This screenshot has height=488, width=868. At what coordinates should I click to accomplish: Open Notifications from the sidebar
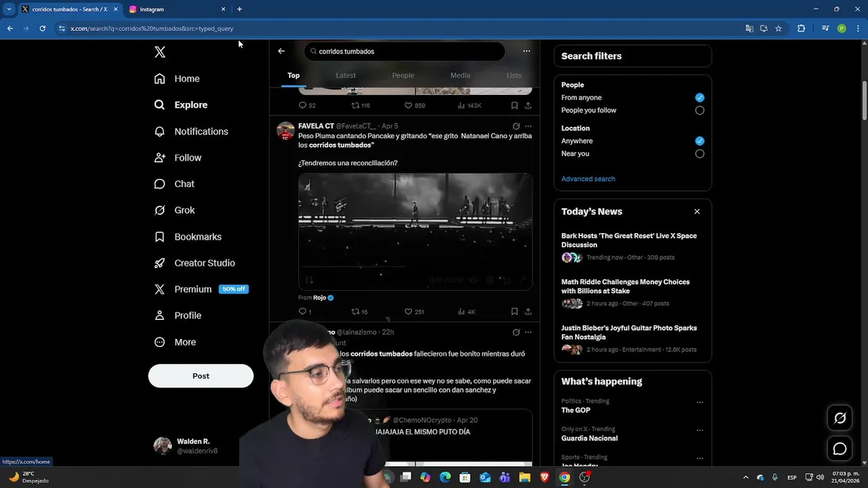(x=191, y=131)
